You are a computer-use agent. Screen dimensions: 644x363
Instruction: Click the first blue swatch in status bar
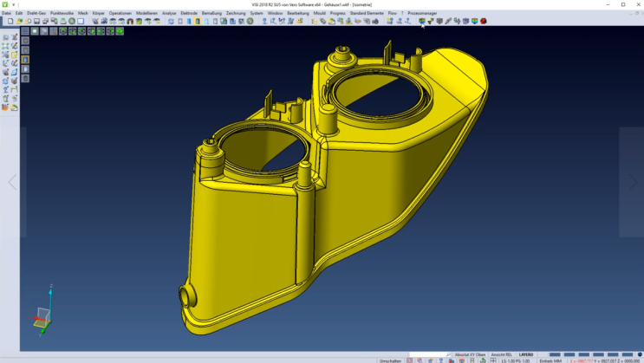[555, 354]
